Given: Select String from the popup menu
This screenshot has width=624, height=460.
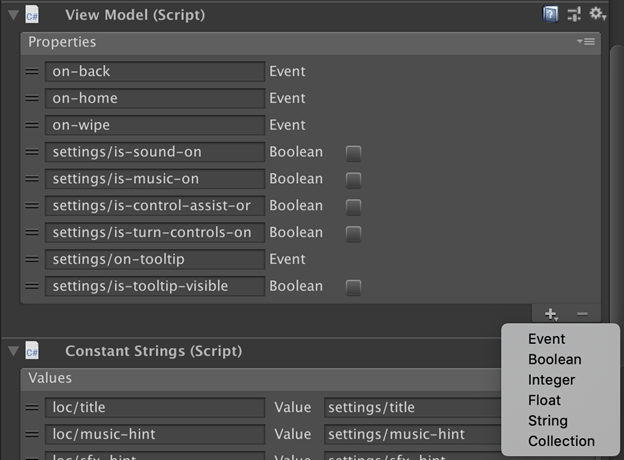Looking at the screenshot, I should pyautogui.click(x=547, y=421).
